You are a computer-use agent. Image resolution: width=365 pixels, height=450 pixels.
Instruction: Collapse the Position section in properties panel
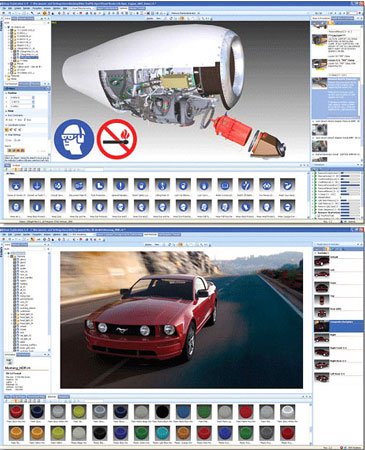(x=7, y=93)
